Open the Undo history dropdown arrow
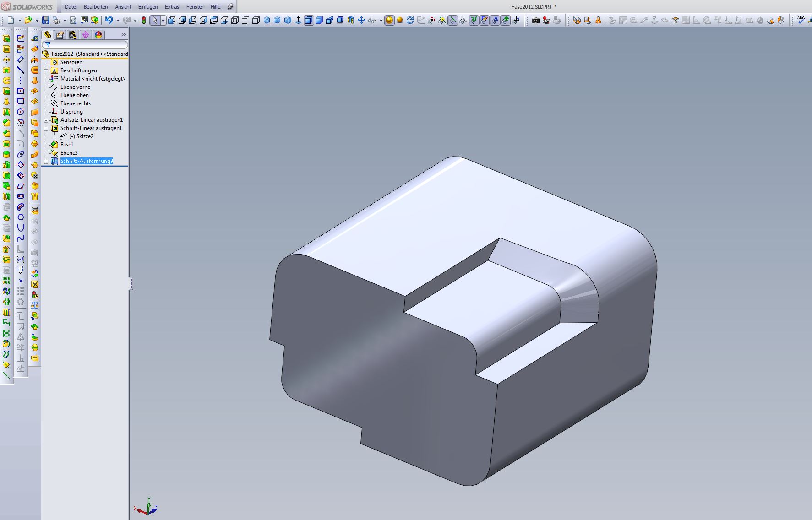The height and width of the screenshot is (520, 812). [x=118, y=21]
